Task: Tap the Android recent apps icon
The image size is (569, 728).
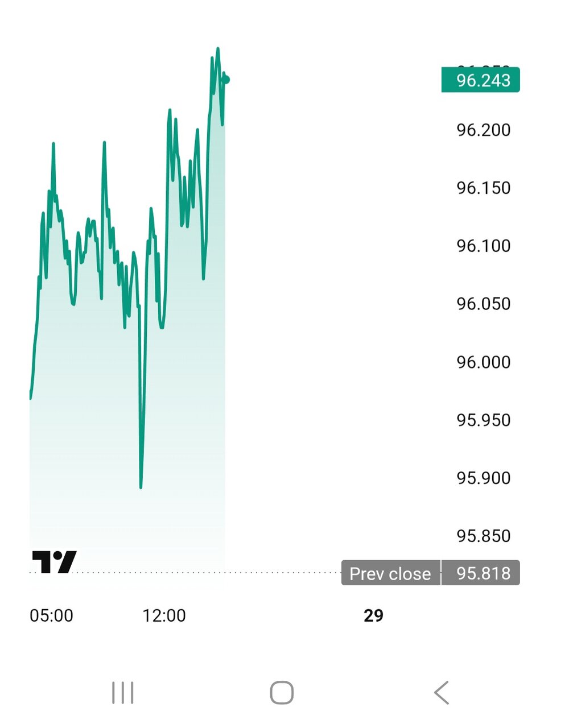Action: (x=123, y=693)
